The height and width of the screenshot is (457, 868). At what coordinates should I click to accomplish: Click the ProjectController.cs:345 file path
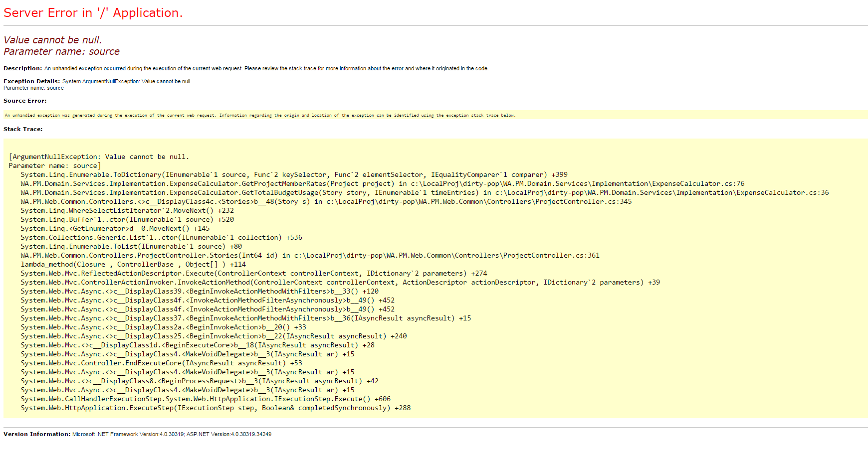tap(479, 202)
